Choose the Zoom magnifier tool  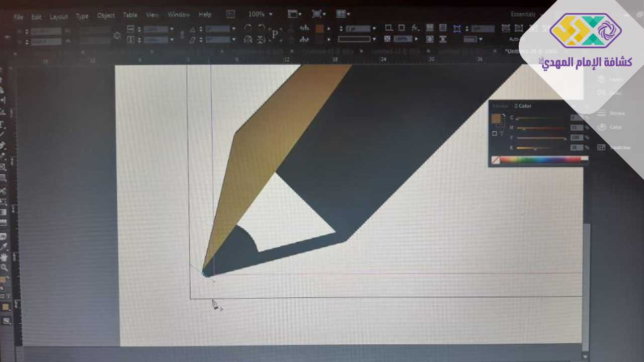click(4, 268)
